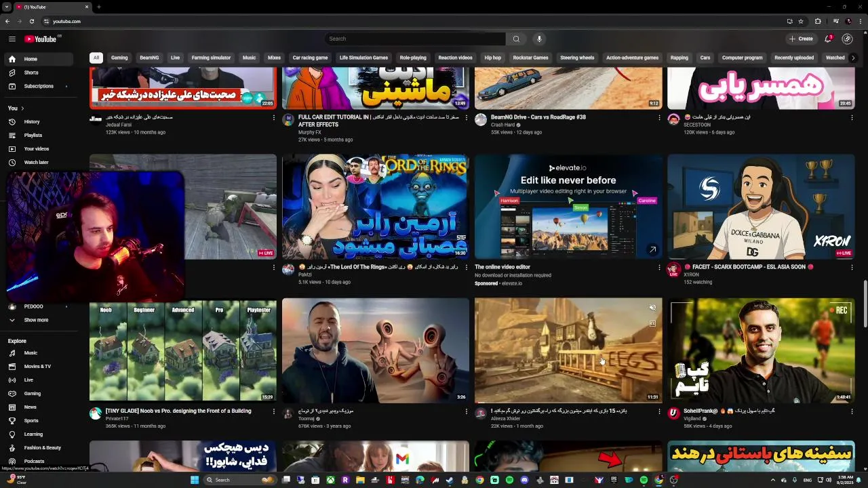The height and width of the screenshot is (488, 868).
Task: Open Gaming under Explore
Action: 39,394
